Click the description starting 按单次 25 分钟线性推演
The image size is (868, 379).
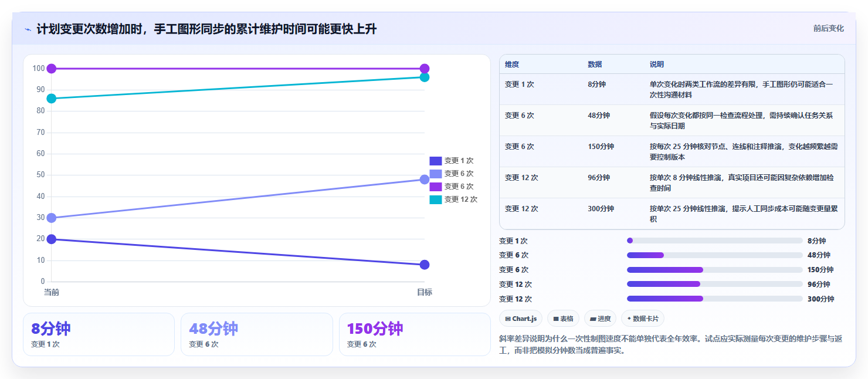(x=744, y=214)
